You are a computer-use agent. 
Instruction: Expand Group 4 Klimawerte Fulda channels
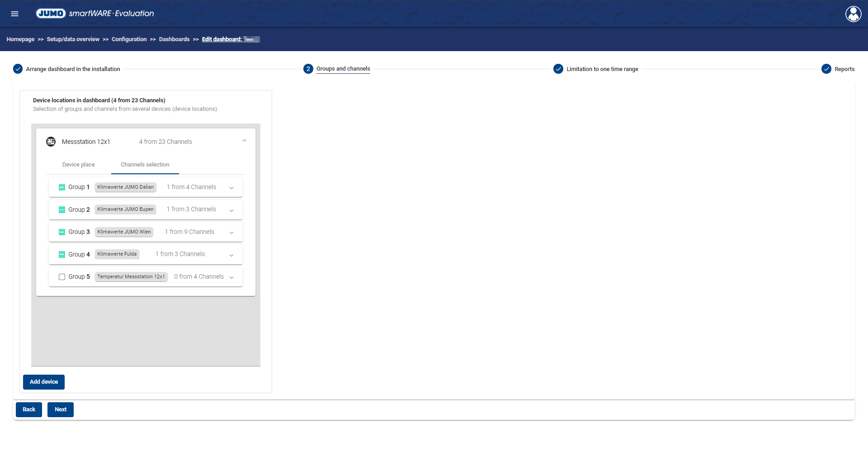click(231, 255)
